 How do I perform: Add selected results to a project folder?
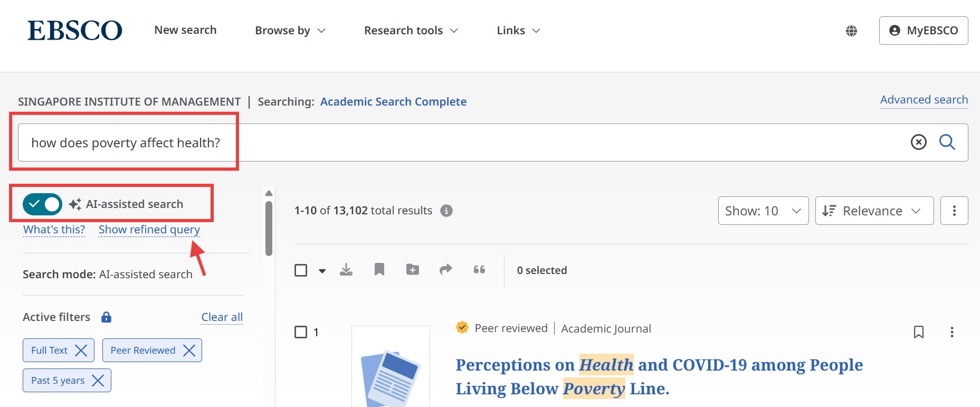click(x=413, y=270)
